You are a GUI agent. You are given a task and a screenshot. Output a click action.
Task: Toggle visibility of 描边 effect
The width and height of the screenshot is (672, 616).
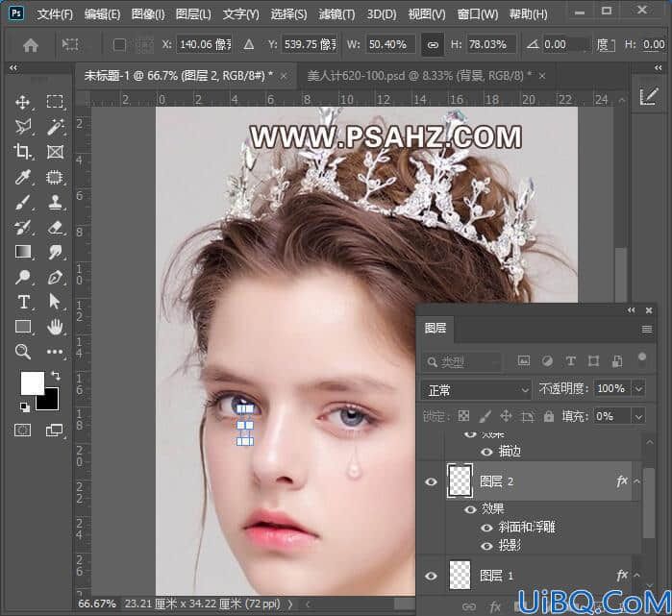(486, 452)
